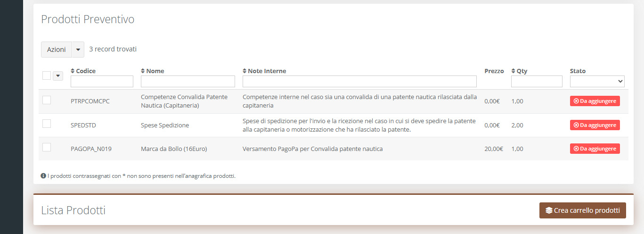Sort table by Codice column arrows
This screenshot has height=234, width=644.
73,71
